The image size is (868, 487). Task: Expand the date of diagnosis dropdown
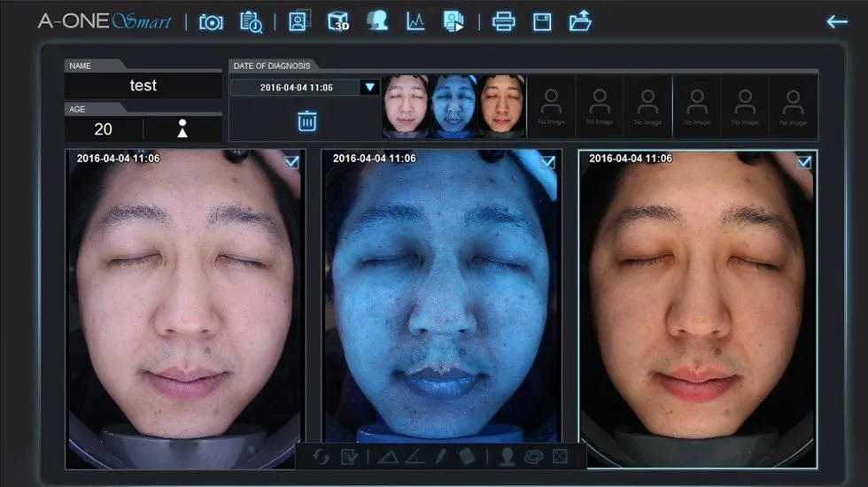click(369, 88)
